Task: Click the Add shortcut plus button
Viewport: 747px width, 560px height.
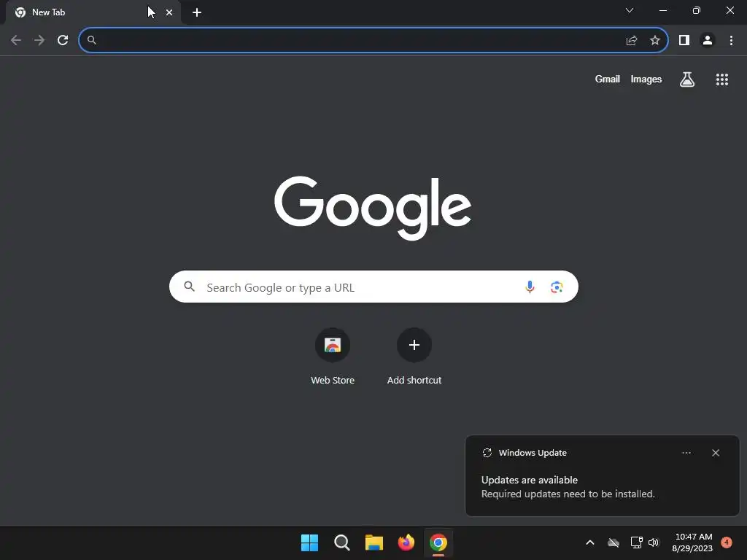Action: tap(414, 345)
